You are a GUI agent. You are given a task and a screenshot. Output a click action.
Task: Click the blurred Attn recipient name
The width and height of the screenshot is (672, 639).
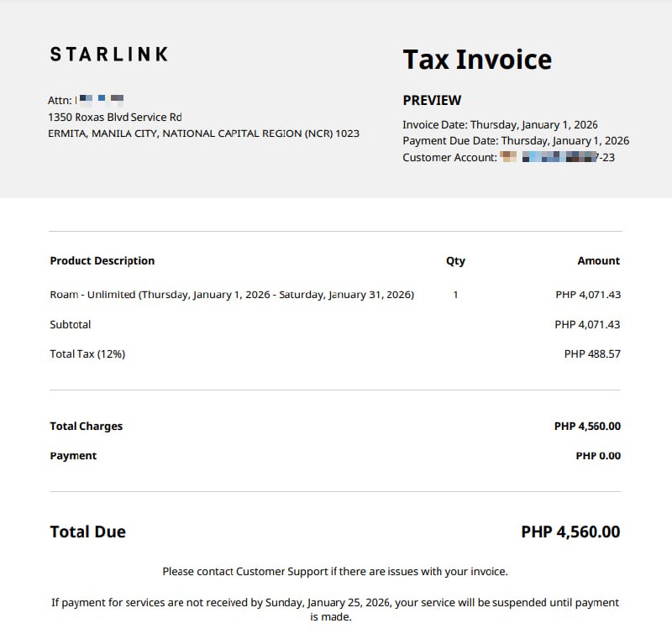click(x=101, y=100)
